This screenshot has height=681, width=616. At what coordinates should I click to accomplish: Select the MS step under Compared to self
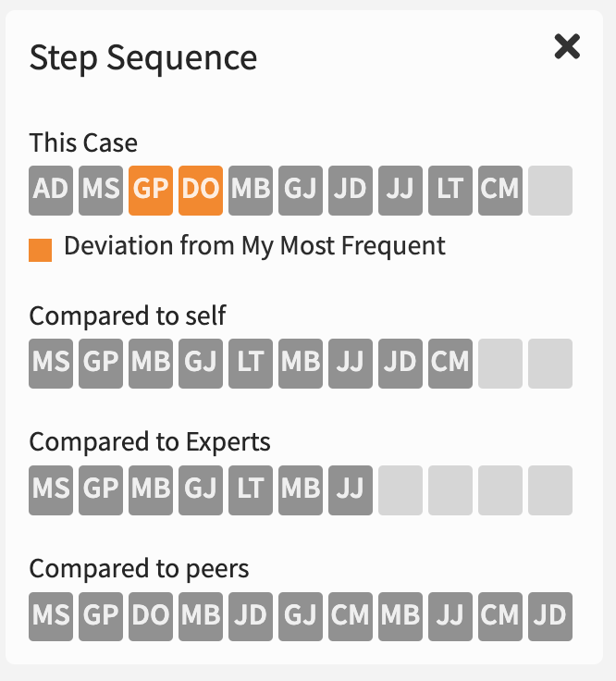click(51, 363)
